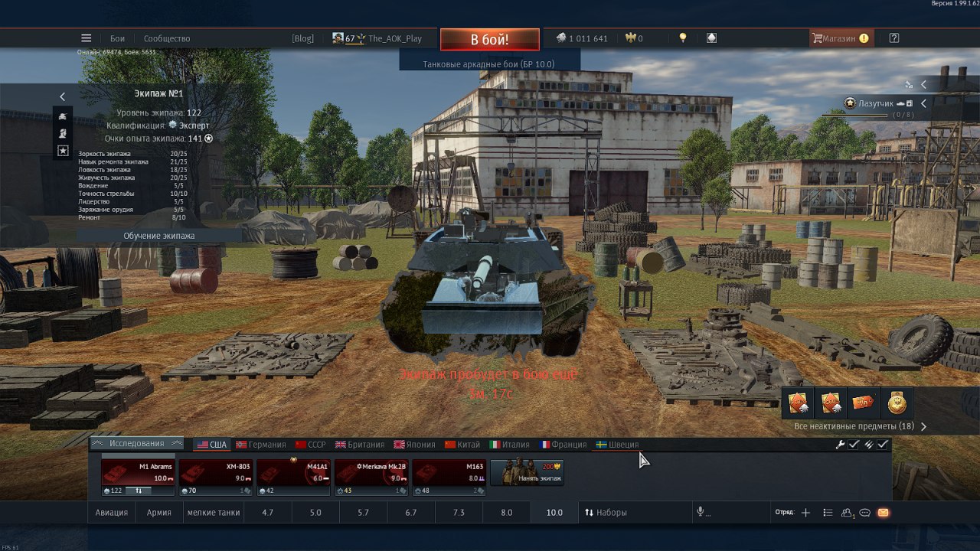This screenshot has height=551, width=980.
Task: Click the Зоркость экипажа 20/25 row
Action: coord(132,154)
